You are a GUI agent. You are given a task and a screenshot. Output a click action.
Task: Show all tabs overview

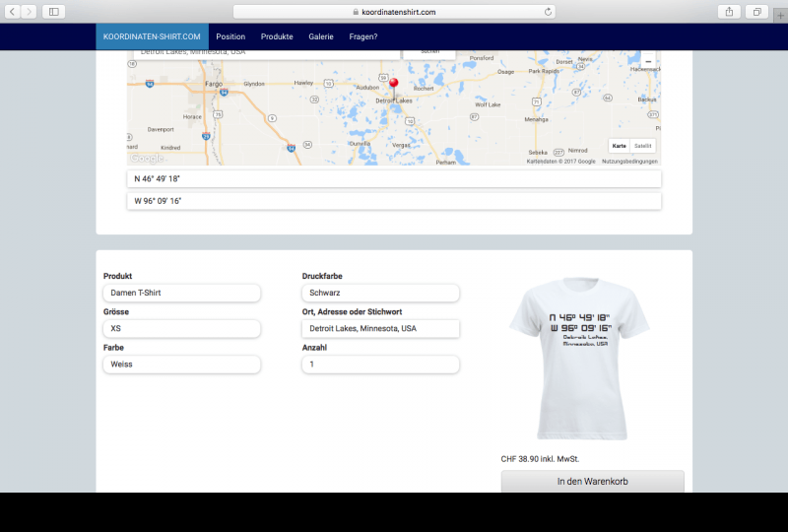[x=756, y=12]
